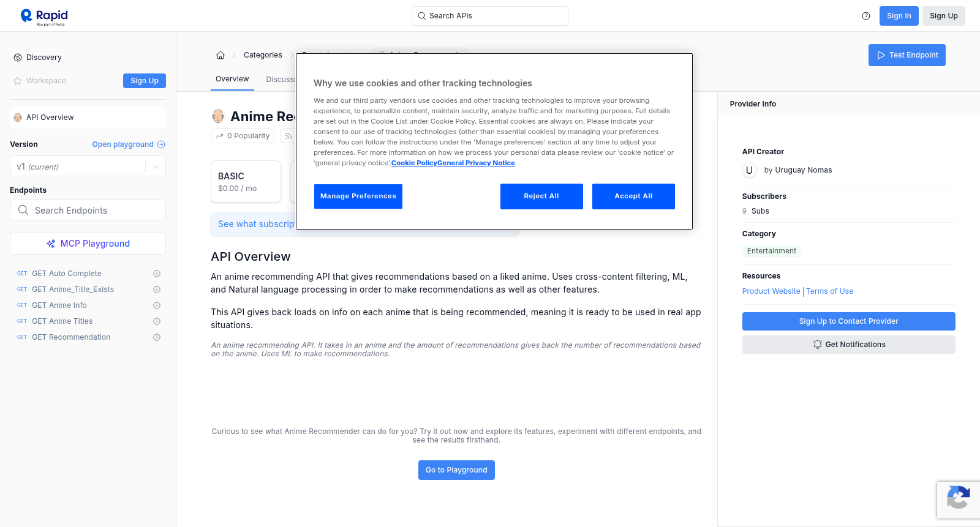Open the v1 (current) version dropdown
Viewport: 980px width, 527px height.
[x=88, y=166]
